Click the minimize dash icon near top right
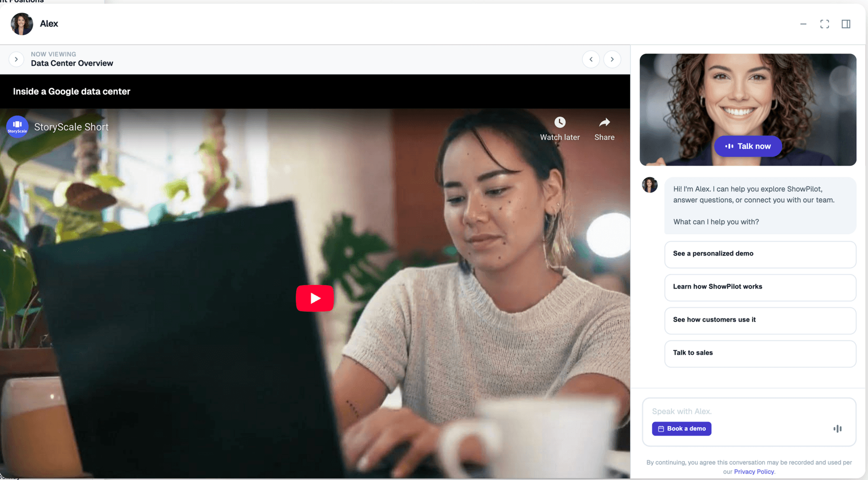The image size is (868, 480). [x=803, y=24]
